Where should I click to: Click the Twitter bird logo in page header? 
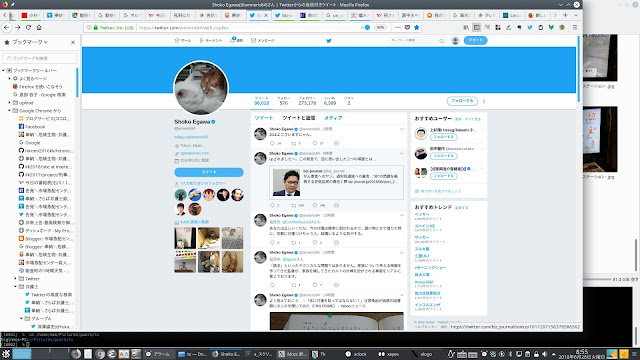[329, 40]
